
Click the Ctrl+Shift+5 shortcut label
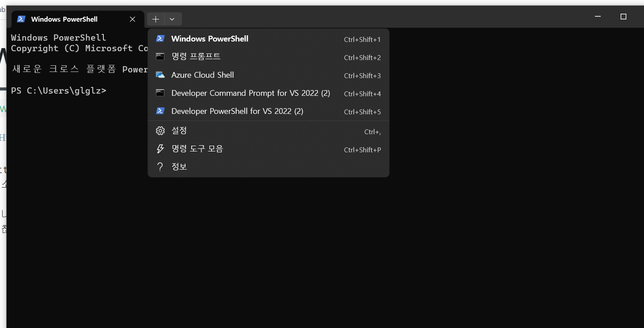coord(362,112)
